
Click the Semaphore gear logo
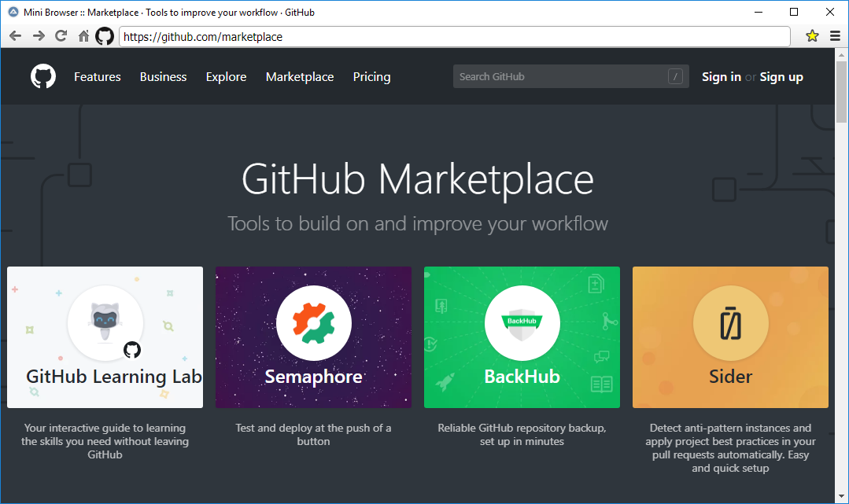coord(313,322)
